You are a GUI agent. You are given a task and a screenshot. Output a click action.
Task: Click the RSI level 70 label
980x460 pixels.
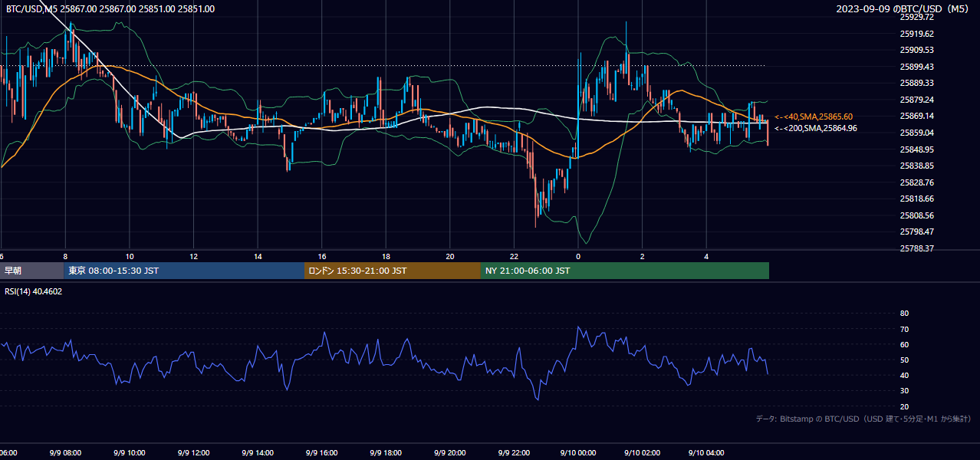(x=904, y=329)
